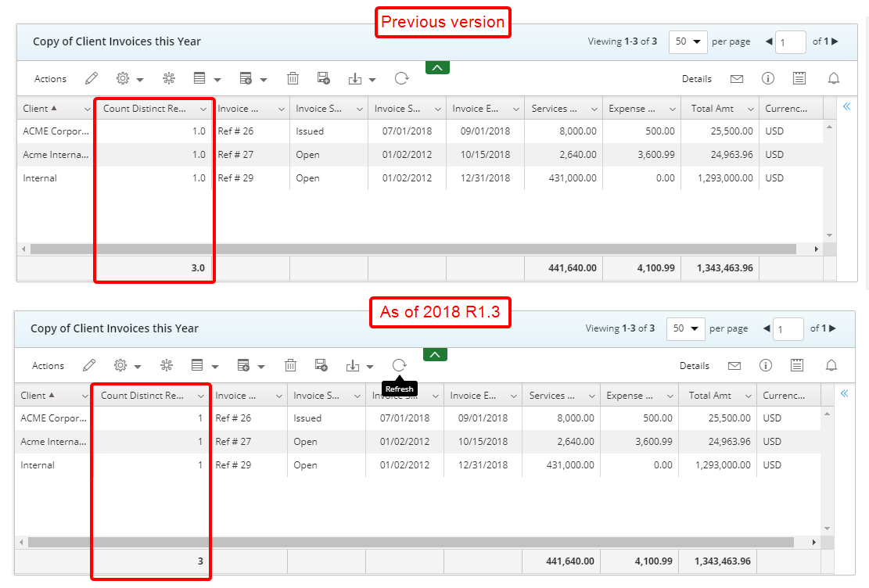Sort by Client header in bottom panel

pos(34,396)
